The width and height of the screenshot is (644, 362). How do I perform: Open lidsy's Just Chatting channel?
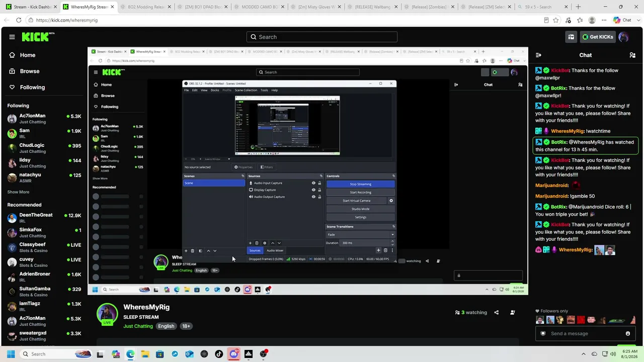click(44, 162)
